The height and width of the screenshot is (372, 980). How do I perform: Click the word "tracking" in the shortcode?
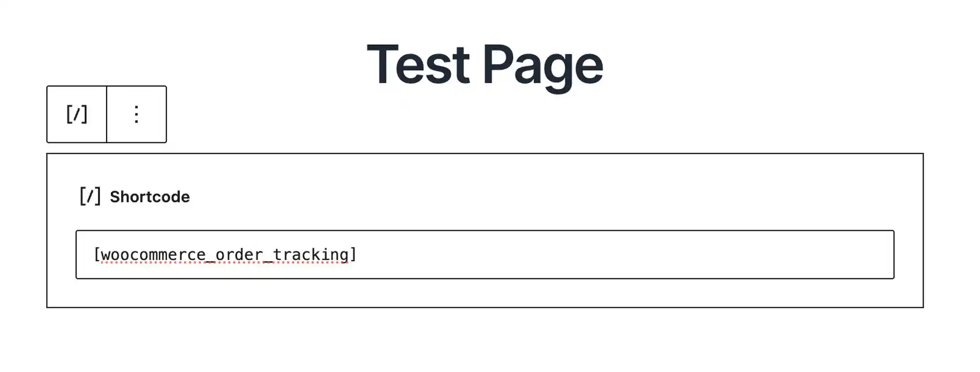tap(310, 255)
